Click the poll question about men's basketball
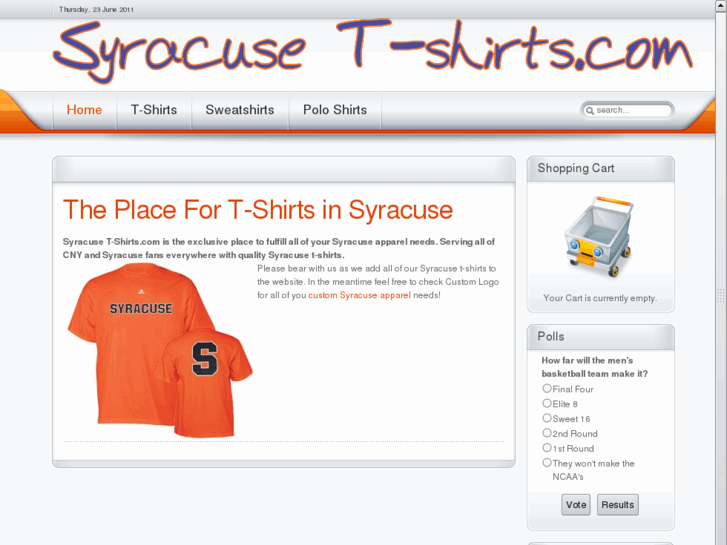 594,367
